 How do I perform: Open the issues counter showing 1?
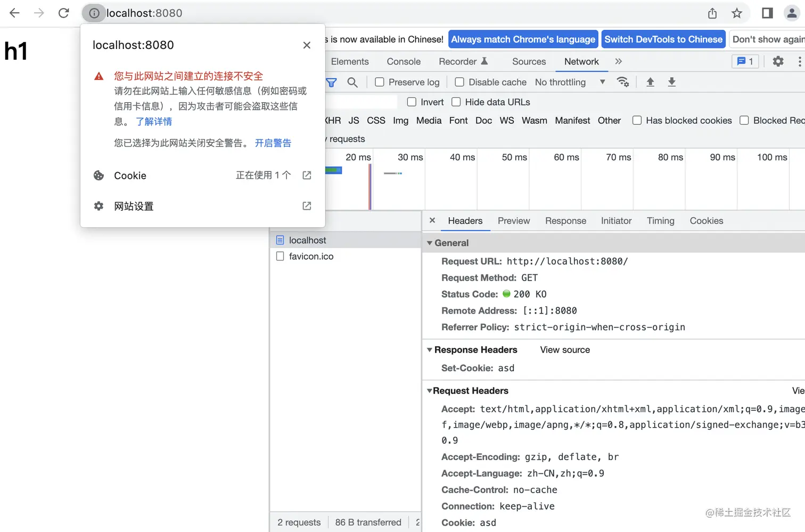(x=745, y=62)
